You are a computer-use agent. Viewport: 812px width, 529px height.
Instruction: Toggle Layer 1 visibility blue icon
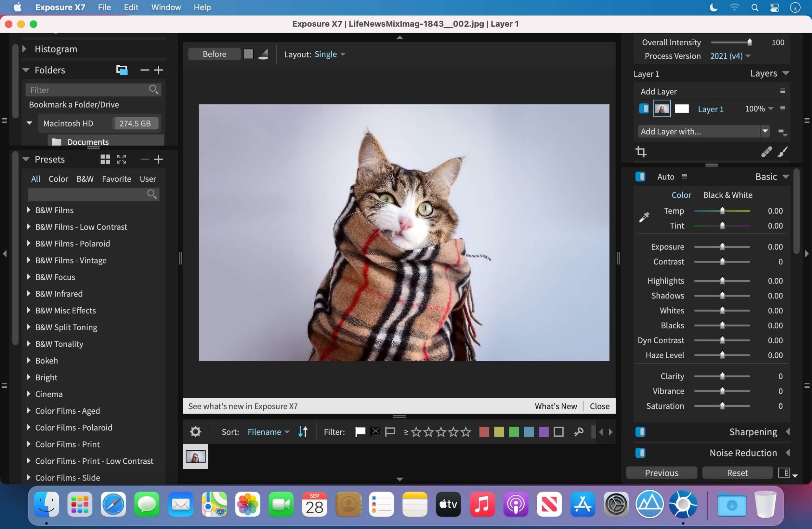644,108
